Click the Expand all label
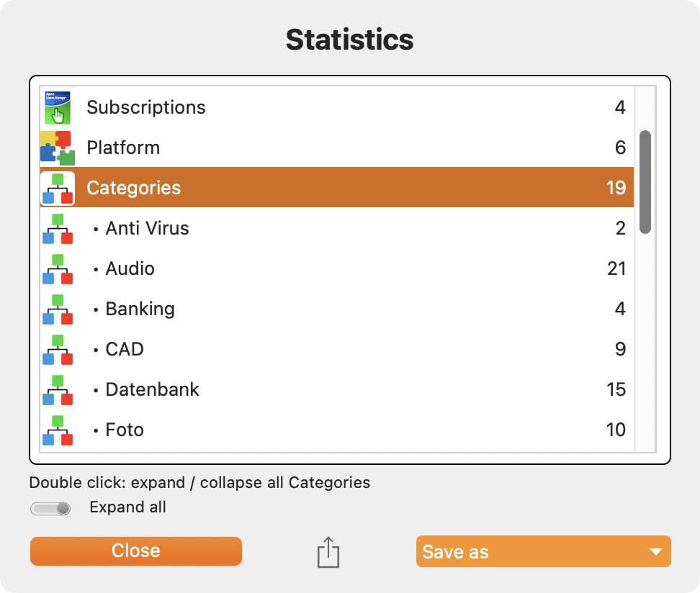The height and width of the screenshot is (593, 700). pos(127,507)
